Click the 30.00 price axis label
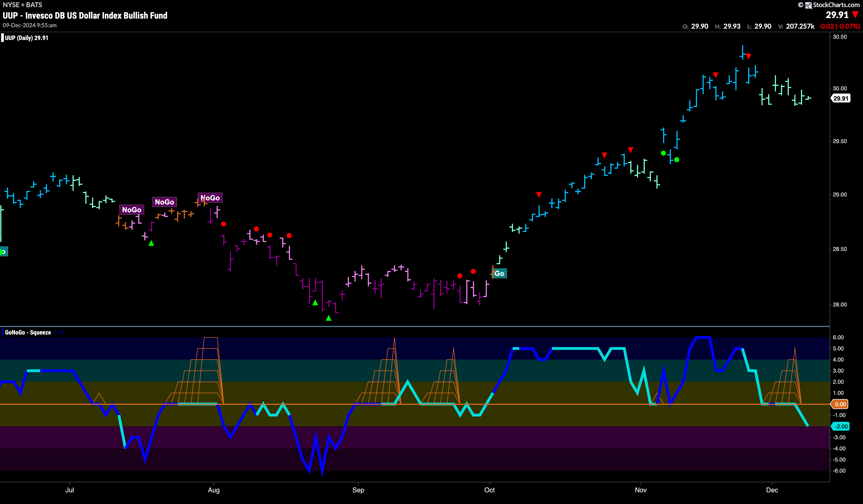Image resolution: width=863 pixels, height=504 pixels. pos(840,88)
